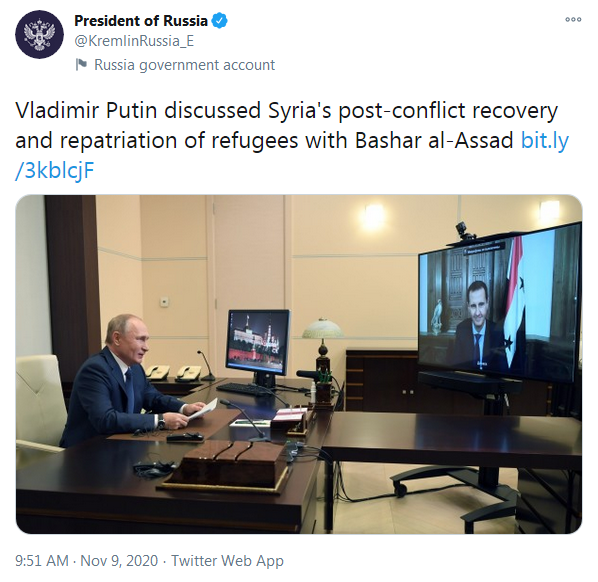598x582 pixels.
Task: Open the @KremlinRussia_E handle link
Action: [x=134, y=41]
